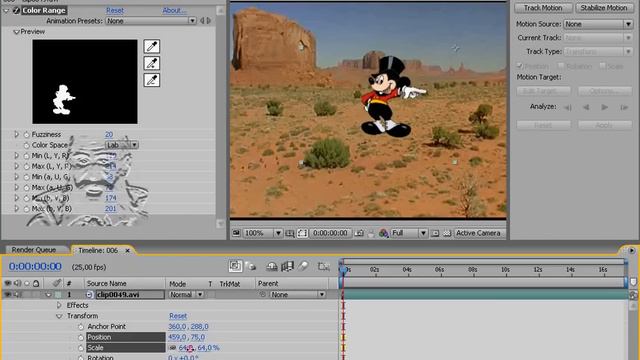Select the plus eyedropper in Color Range

[151, 63]
